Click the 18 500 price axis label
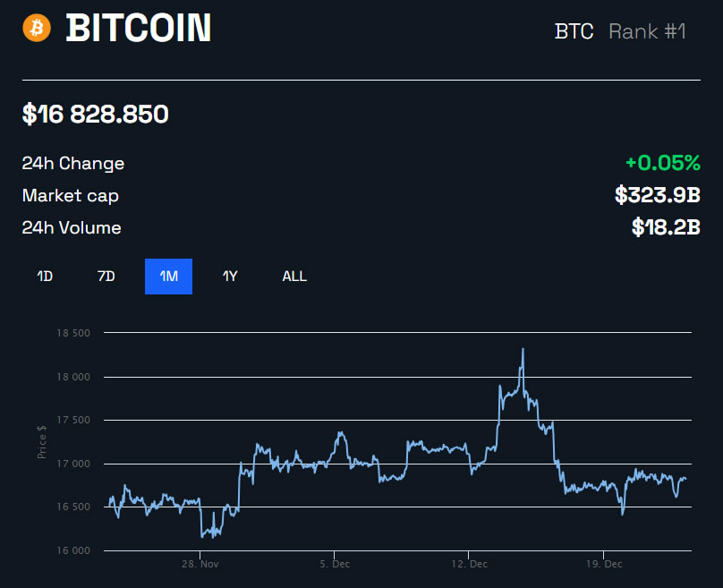Viewport: 723px width, 588px height. tap(73, 333)
